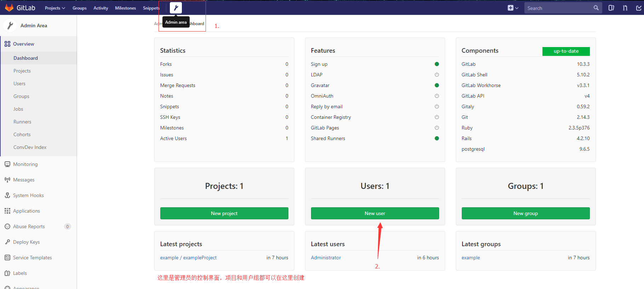644x289 pixels.
Task: Select Cohorts in the sidebar
Action: tap(38, 134)
